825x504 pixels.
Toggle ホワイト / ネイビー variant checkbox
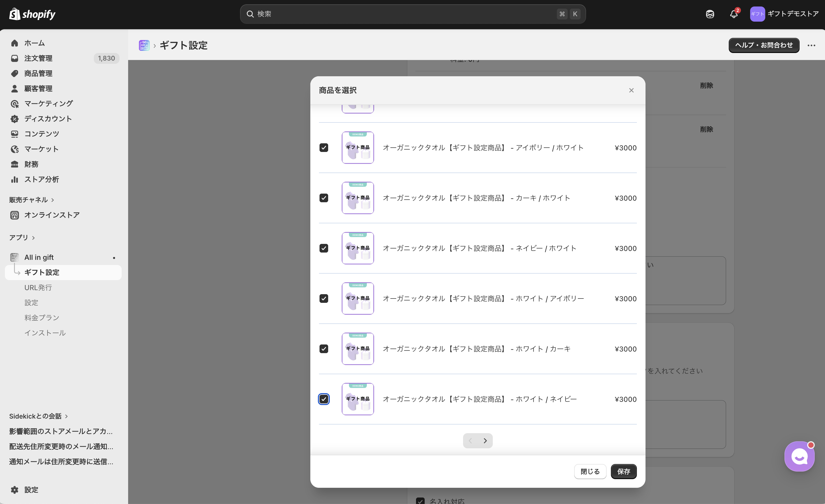[324, 399]
